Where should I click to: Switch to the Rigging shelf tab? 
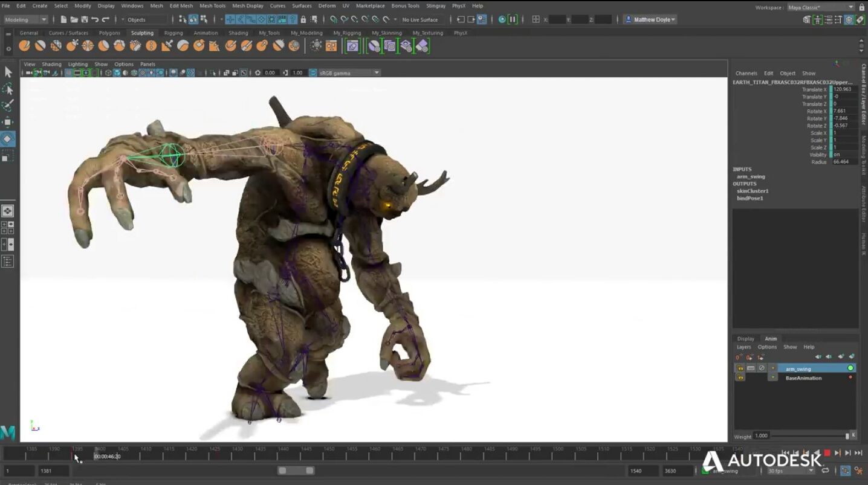pyautogui.click(x=173, y=33)
